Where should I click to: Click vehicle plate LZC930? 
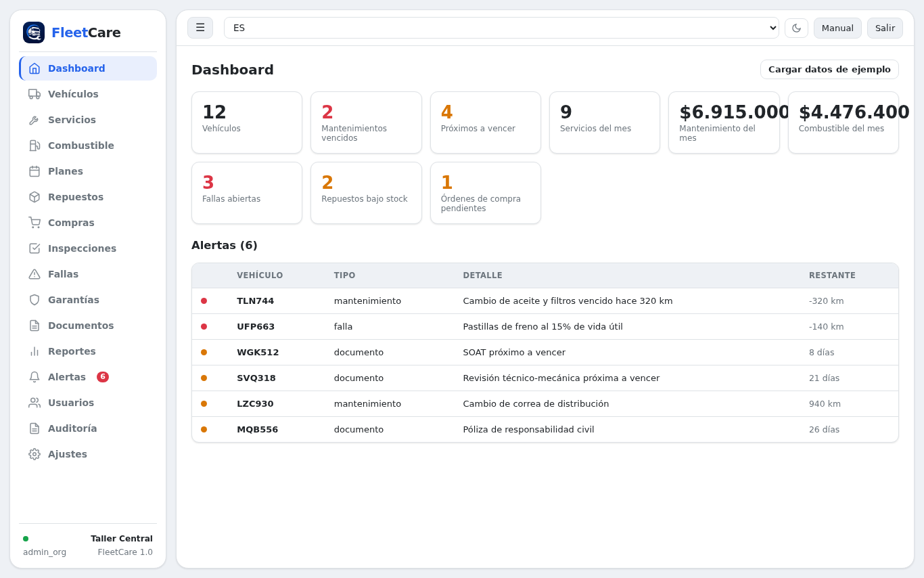[x=255, y=404]
